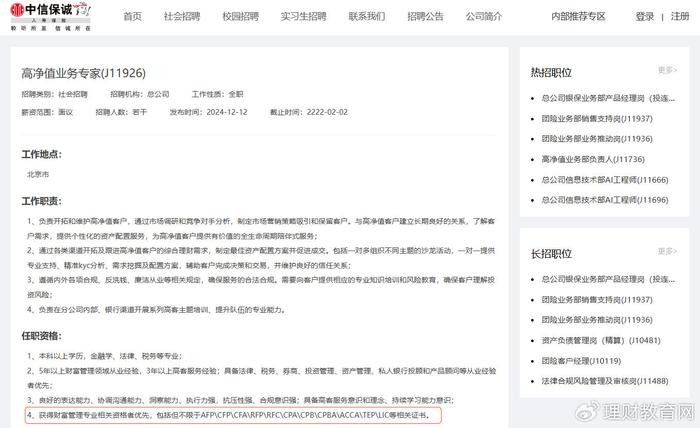The image size is (700, 428).
Task: Click the 截止时间: 2222-02-02 text
Action: click(x=309, y=112)
